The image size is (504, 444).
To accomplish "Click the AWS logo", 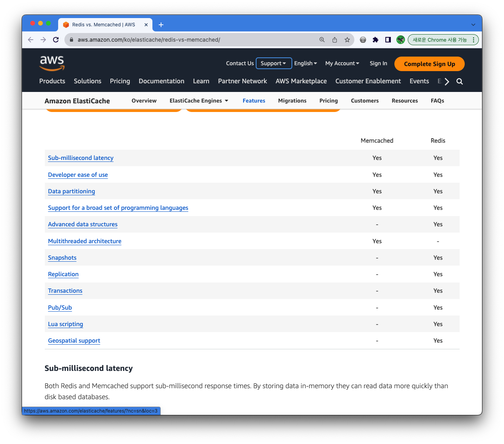I will (x=52, y=63).
